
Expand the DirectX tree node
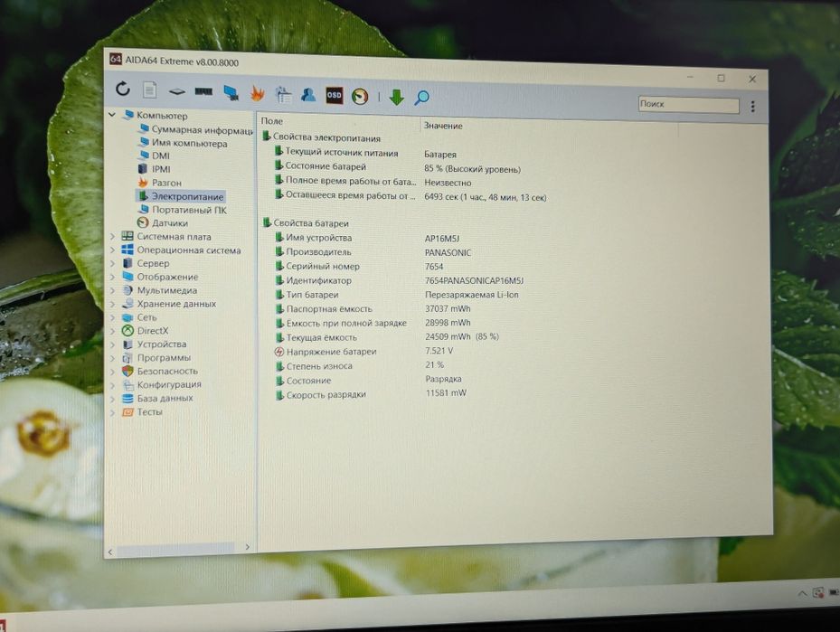(112, 331)
